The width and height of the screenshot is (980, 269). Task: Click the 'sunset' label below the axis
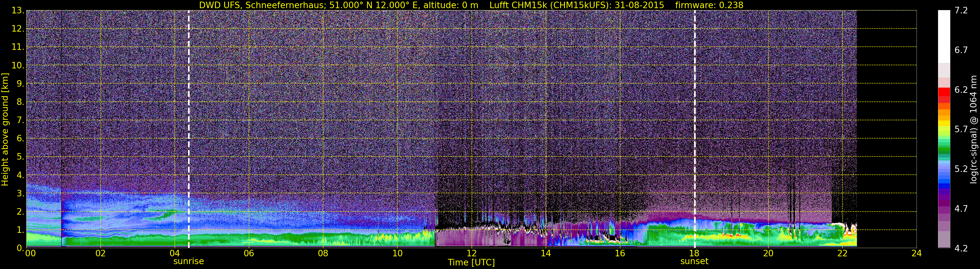coord(694,262)
